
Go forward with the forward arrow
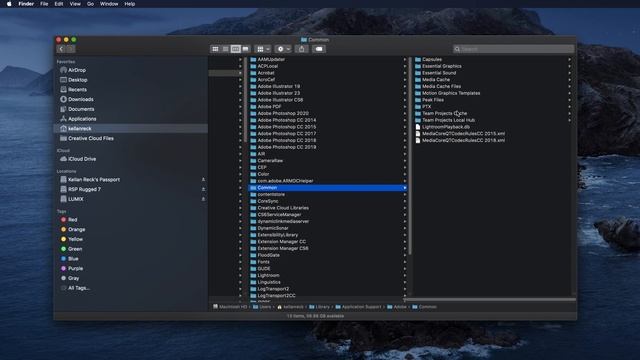(x=71, y=49)
